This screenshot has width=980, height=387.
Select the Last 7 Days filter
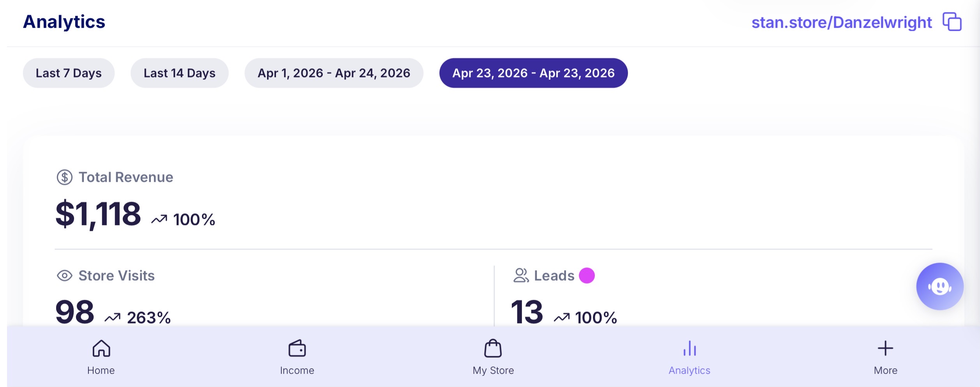[x=69, y=73]
